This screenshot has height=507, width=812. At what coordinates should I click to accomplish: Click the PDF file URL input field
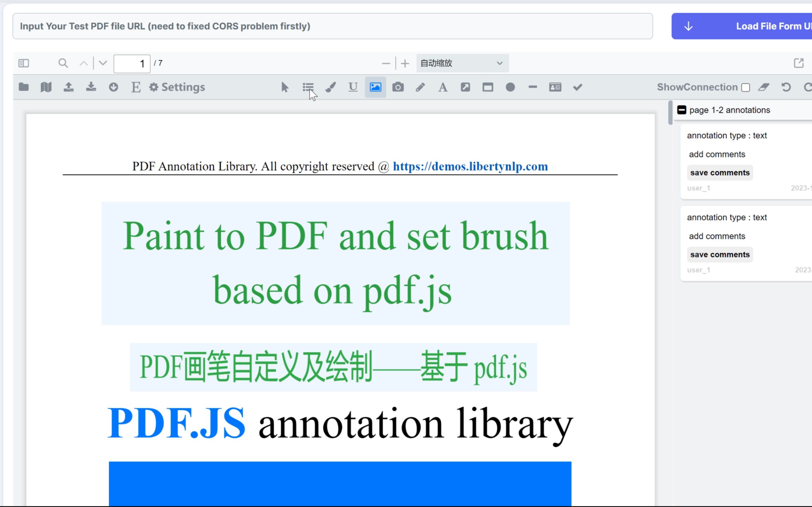(x=332, y=26)
